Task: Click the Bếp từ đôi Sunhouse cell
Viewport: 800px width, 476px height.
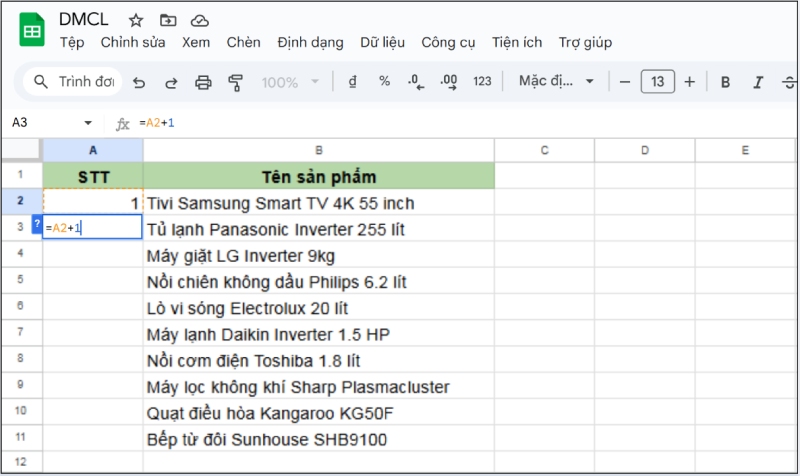Action: (319, 438)
